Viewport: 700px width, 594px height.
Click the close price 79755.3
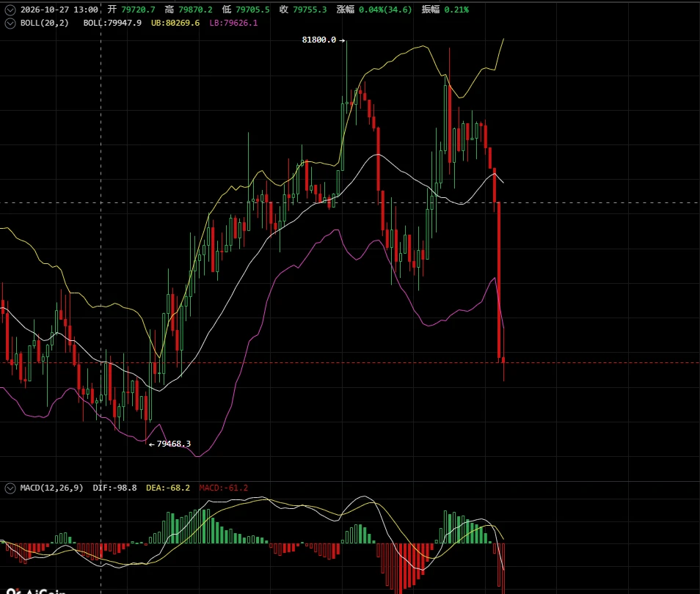(x=310, y=10)
